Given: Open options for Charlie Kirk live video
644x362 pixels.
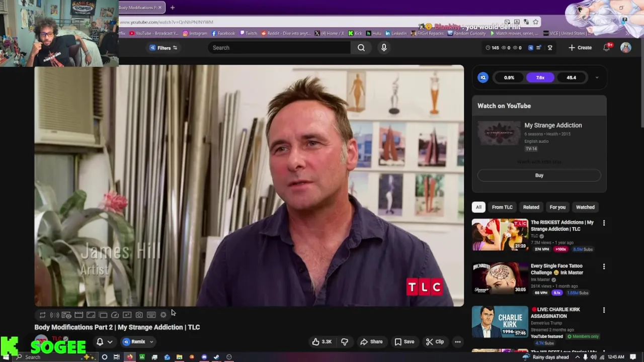Looking at the screenshot, I should pos(604,310).
